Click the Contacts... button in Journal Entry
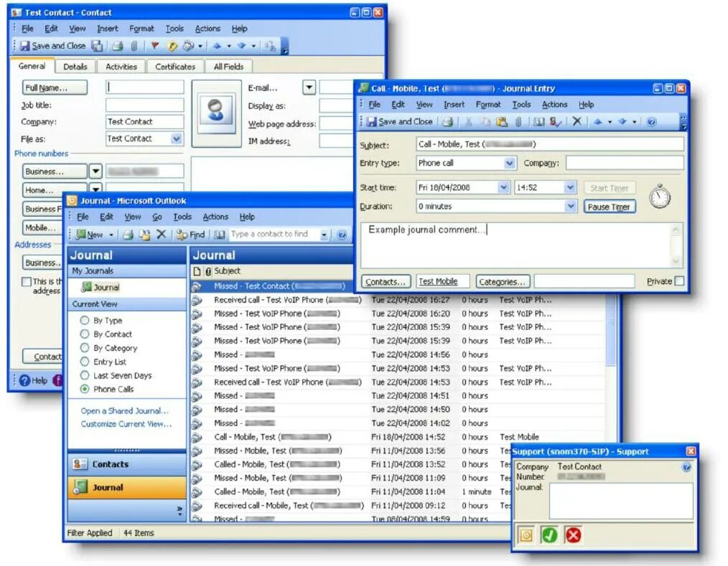Image resolution: width=728 pixels, height=566 pixels. coord(386,282)
